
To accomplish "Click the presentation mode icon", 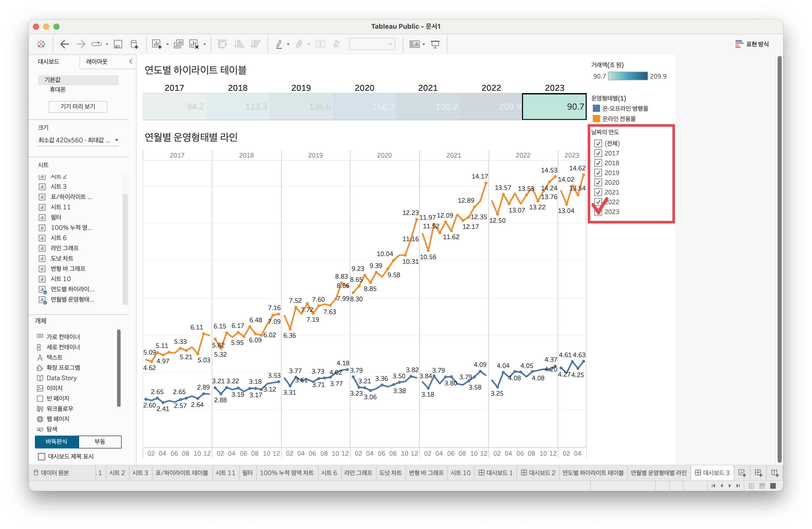I will coord(435,44).
